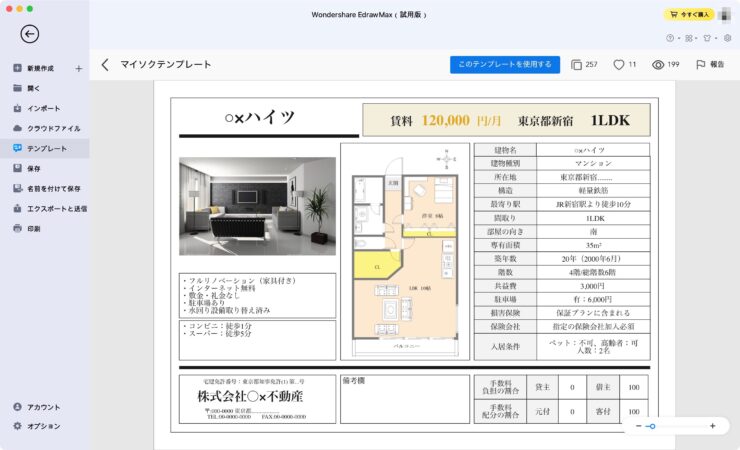Viewport: 740px width, 450px height.
Task: Click the plus icon beside 新規作成
Action: (x=79, y=69)
